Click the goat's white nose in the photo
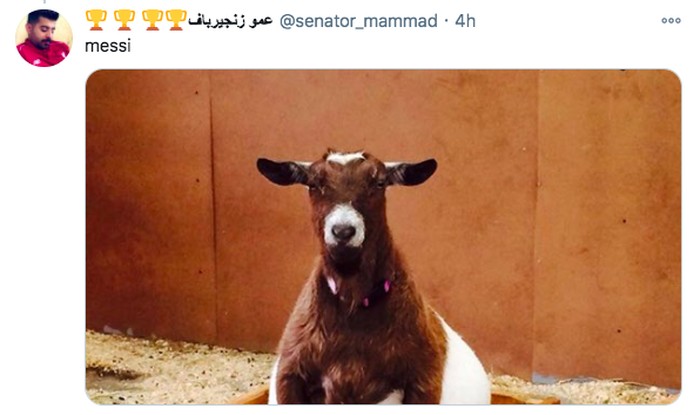 [x=344, y=226]
